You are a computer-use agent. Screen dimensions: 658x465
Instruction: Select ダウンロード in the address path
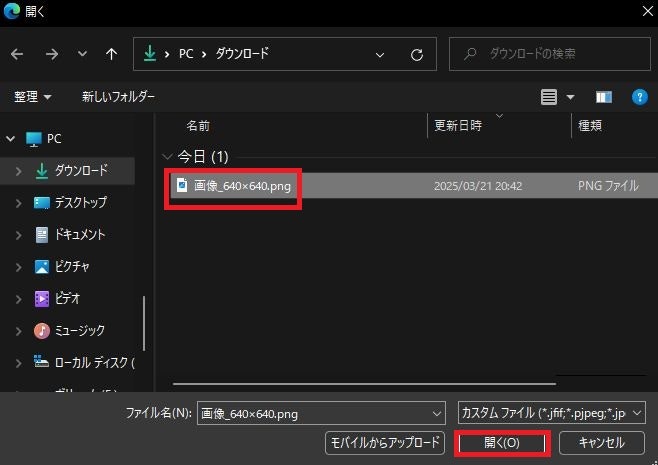pos(242,54)
